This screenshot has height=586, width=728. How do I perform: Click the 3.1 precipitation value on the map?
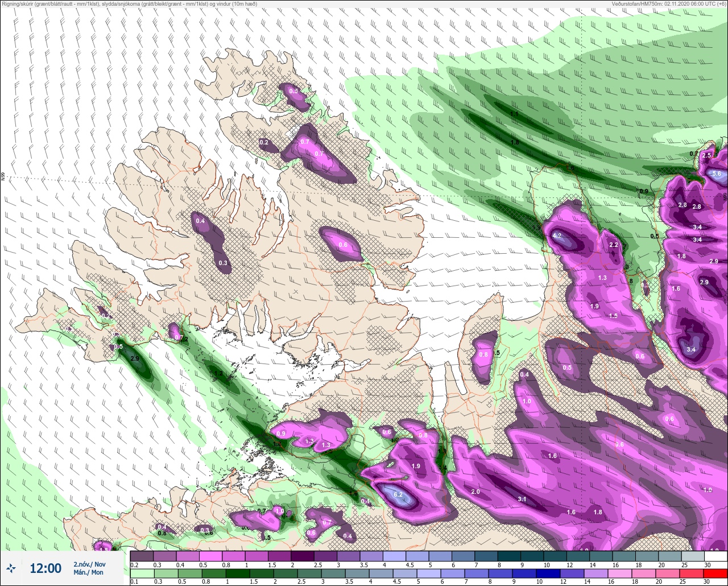click(x=522, y=499)
